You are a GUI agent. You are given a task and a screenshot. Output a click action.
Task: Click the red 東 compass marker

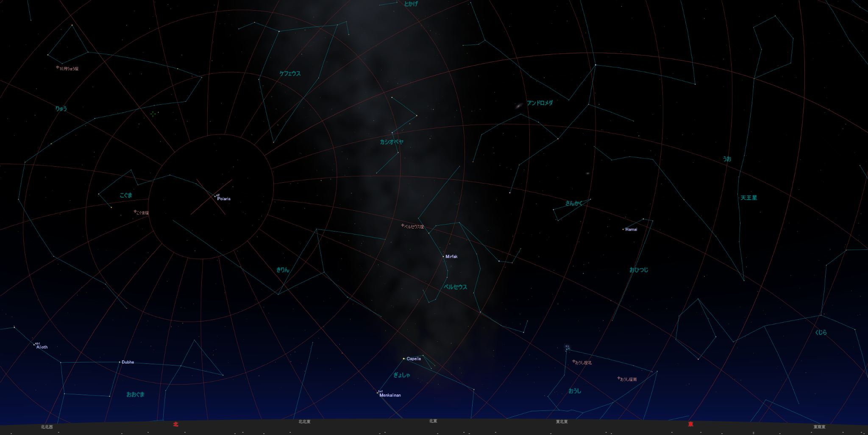(691, 424)
